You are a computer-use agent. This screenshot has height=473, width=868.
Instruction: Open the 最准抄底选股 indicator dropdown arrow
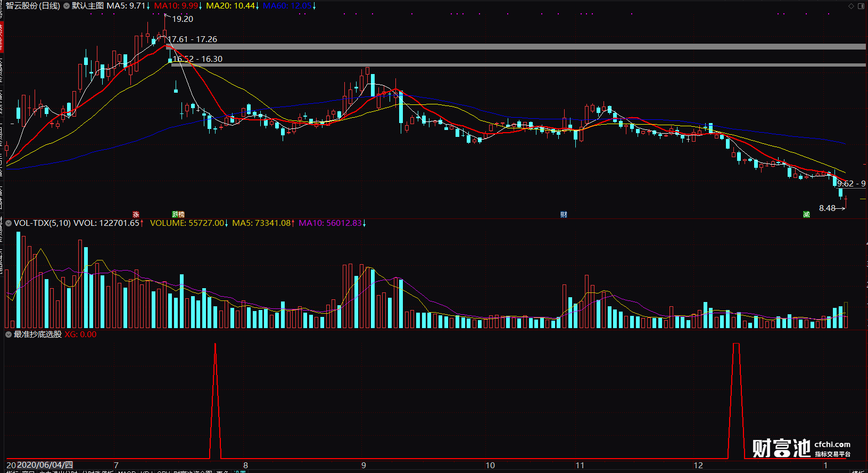pyautogui.click(x=9, y=335)
